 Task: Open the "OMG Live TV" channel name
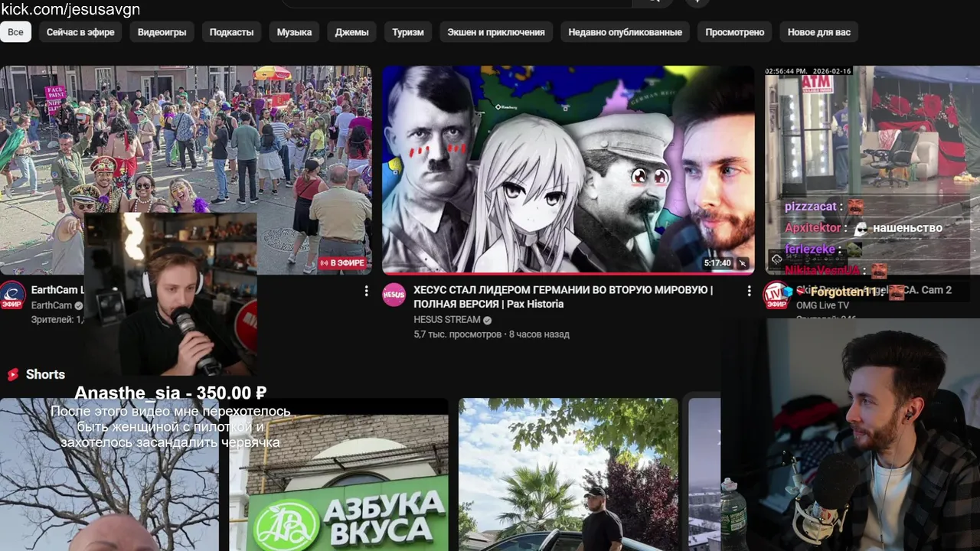(x=822, y=305)
